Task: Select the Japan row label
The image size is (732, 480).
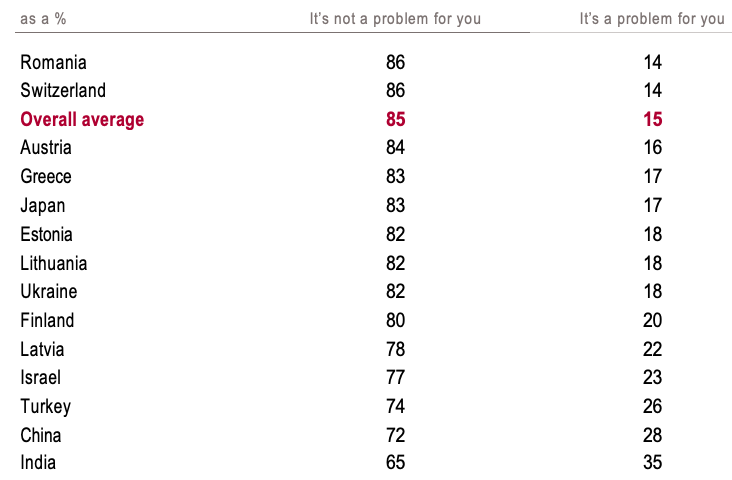Action: coord(43,206)
